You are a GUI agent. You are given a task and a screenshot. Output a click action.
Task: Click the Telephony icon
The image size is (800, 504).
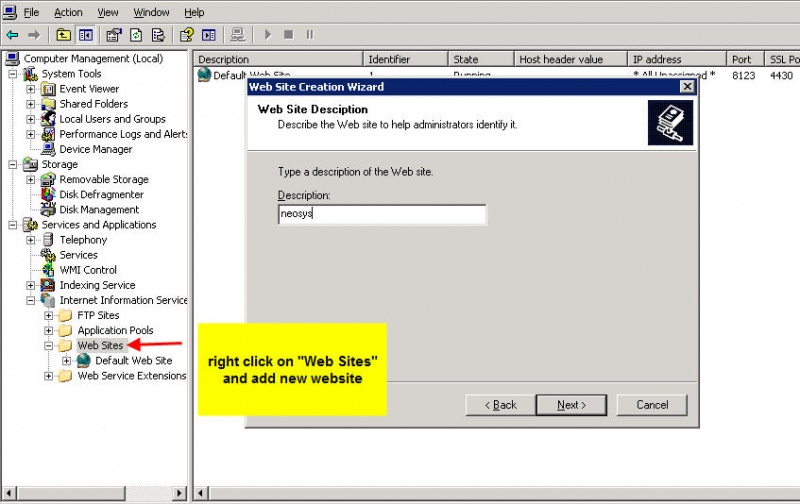48,240
